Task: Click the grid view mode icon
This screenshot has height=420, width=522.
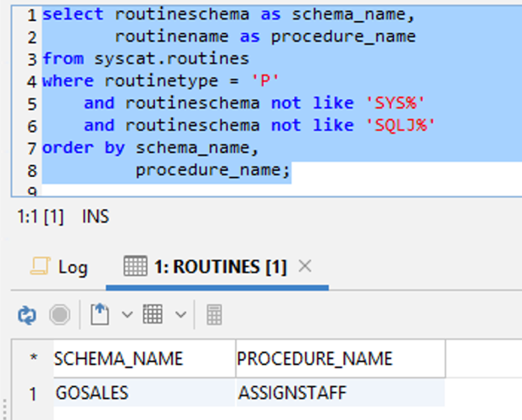Action: pyautogui.click(x=153, y=315)
